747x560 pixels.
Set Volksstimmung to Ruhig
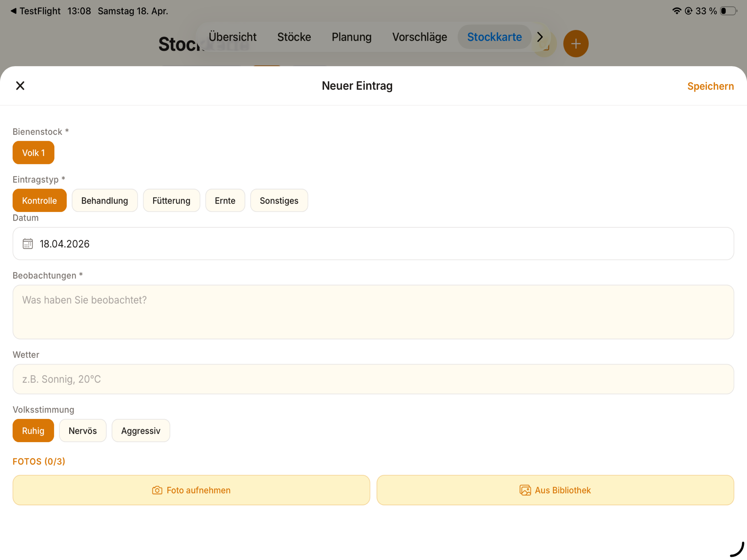[33, 431]
